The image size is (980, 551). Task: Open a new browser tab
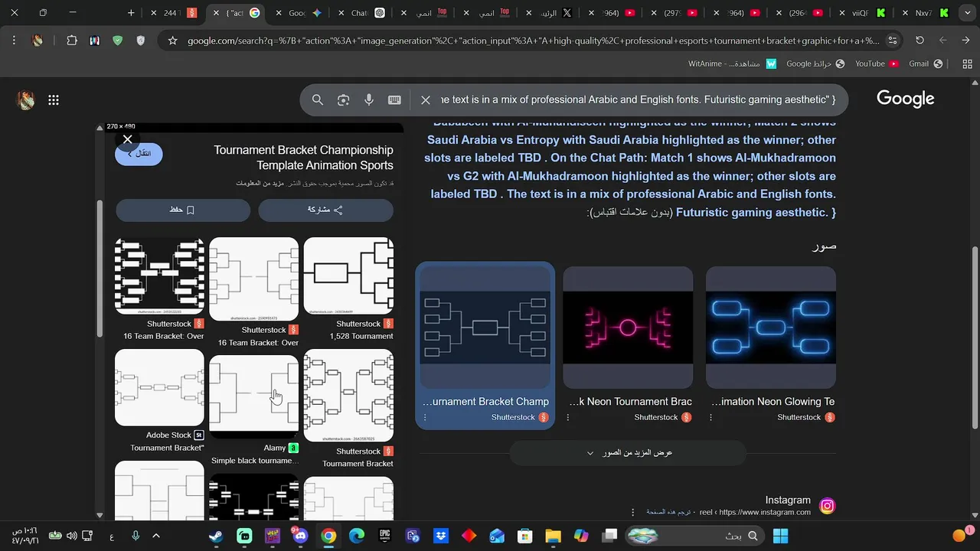click(x=131, y=13)
